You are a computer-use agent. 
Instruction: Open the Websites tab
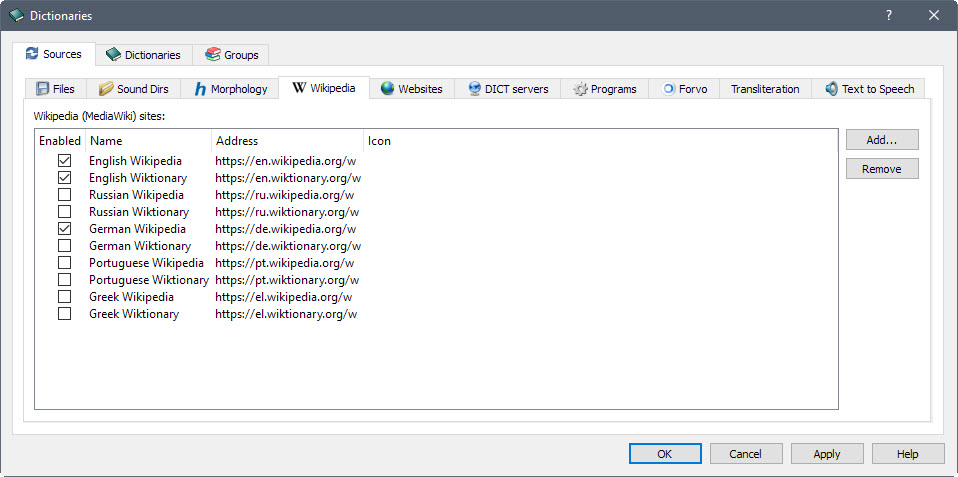tap(412, 89)
